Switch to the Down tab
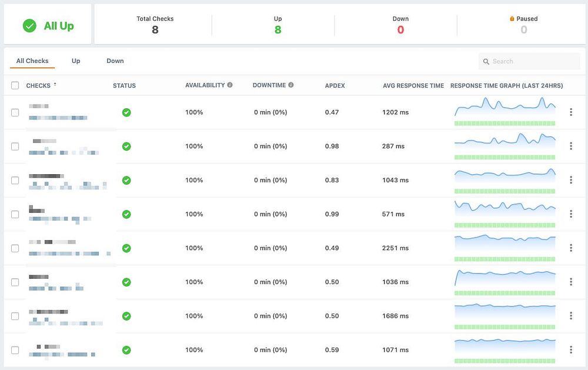The image size is (588, 370). pos(115,61)
